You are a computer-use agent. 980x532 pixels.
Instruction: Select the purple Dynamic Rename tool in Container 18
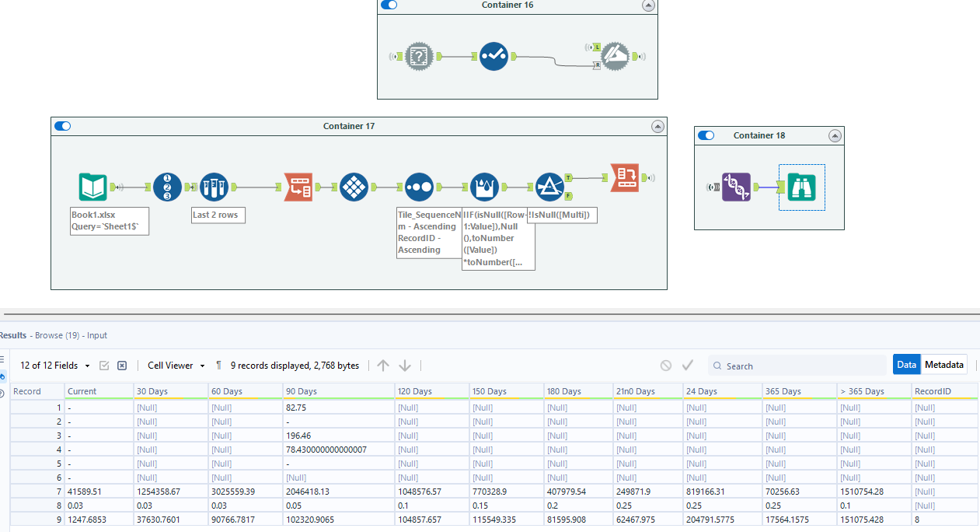click(736, 187)
